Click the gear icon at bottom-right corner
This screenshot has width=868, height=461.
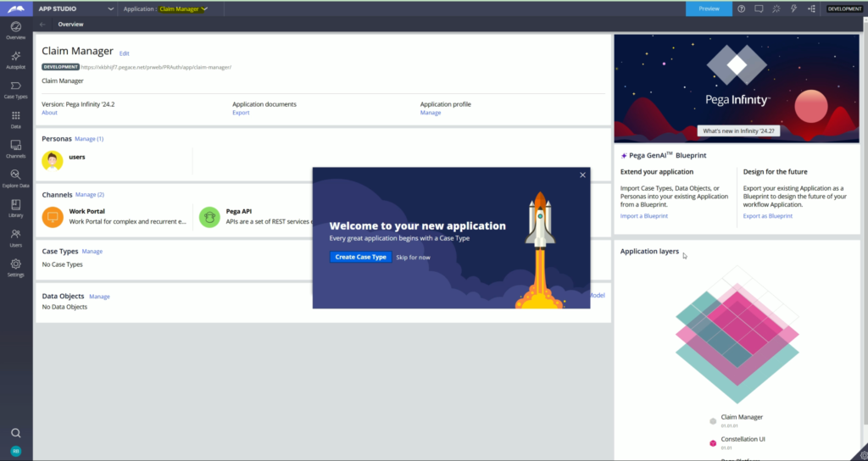coord(862,455)
